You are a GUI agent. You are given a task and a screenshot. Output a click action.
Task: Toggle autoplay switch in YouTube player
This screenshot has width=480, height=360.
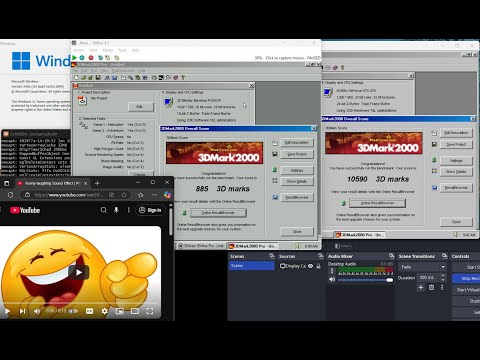coord(74,311)
